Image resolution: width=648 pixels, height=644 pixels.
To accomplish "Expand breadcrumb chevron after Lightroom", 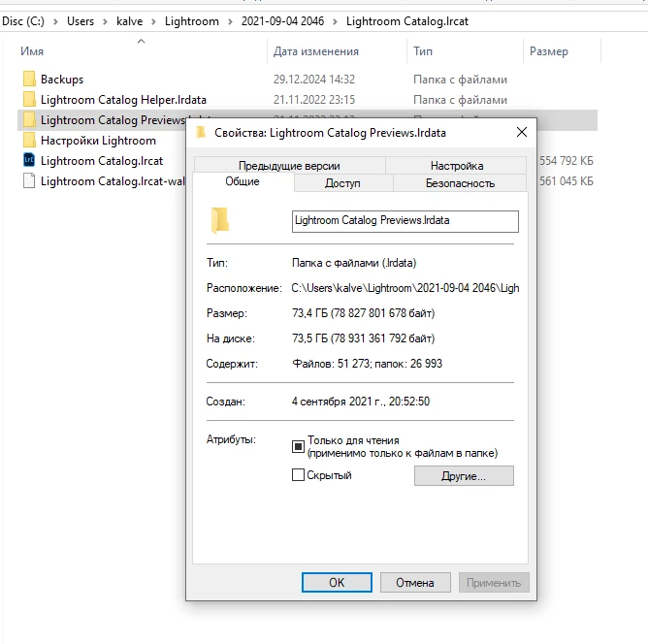I will click(x=230, y=21).
